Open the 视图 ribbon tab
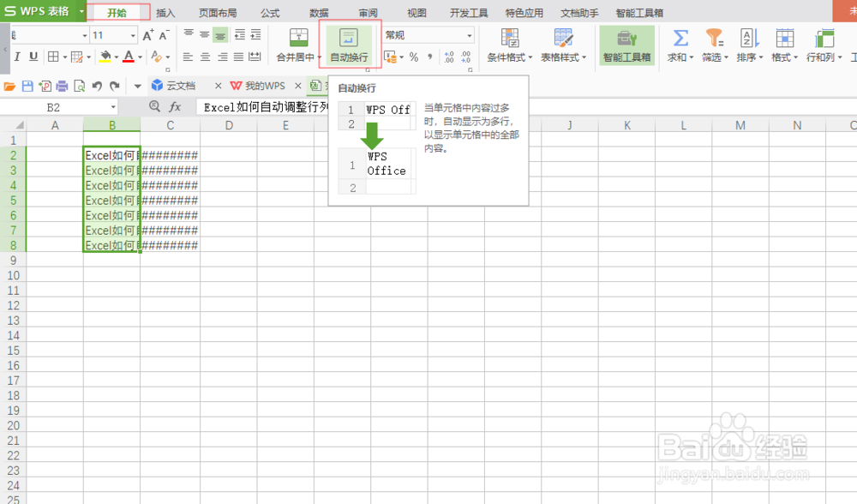Image resolution: width=857 pixels, height=504 pixels. tap(417, 13)
